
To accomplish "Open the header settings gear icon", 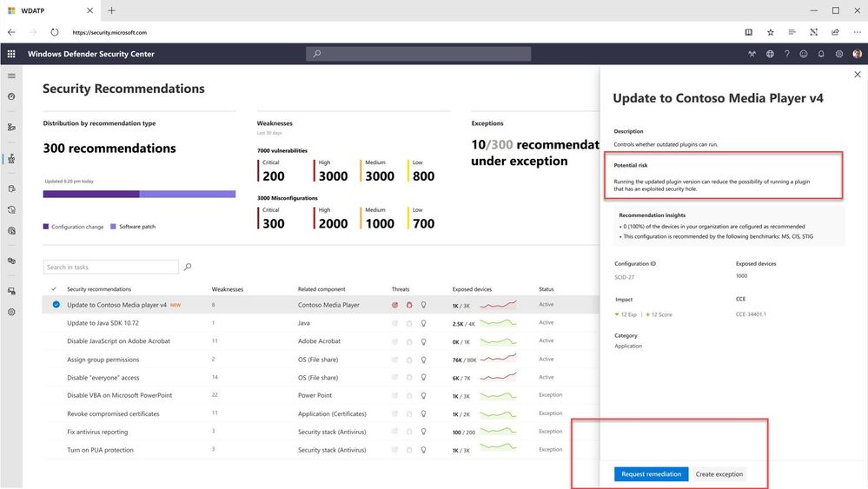I will pyautogui.click(x=839, y=54).
